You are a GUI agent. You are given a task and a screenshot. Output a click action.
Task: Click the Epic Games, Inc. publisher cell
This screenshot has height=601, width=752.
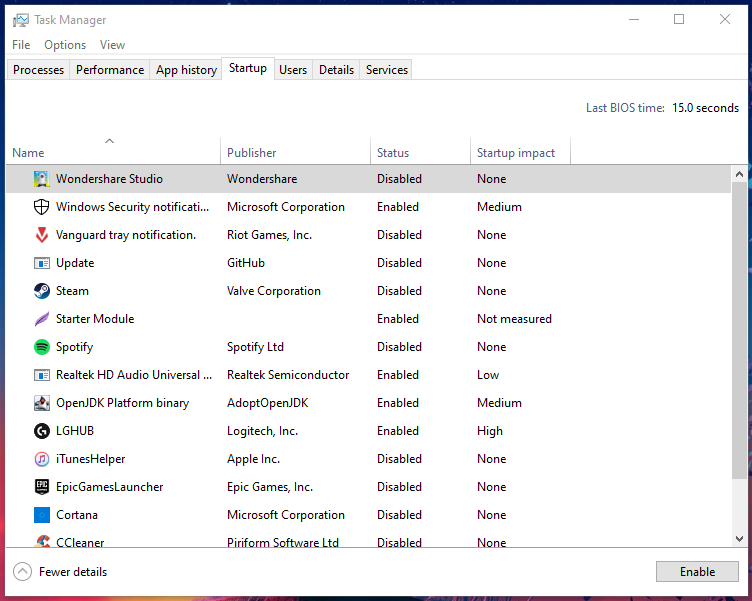(270, 487)
